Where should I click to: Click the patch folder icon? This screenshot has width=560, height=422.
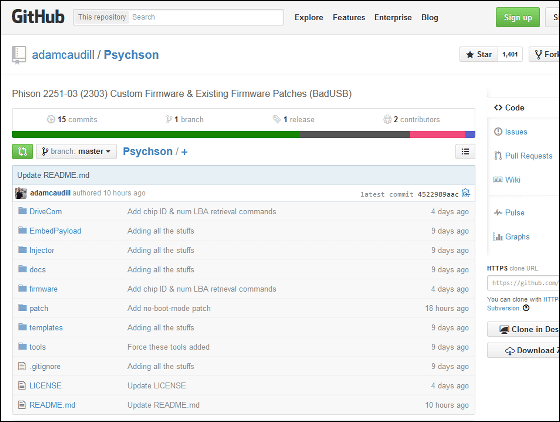[22, 308]
